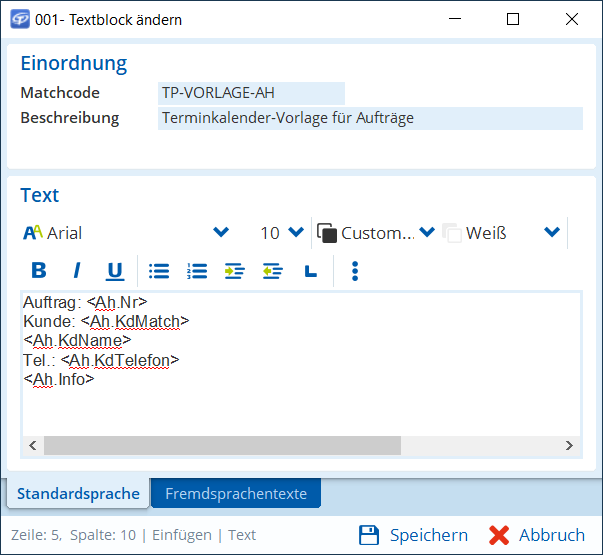Insert a bulleted list
The height and width of the screenshot is (555, 603).
click(159, 271)
